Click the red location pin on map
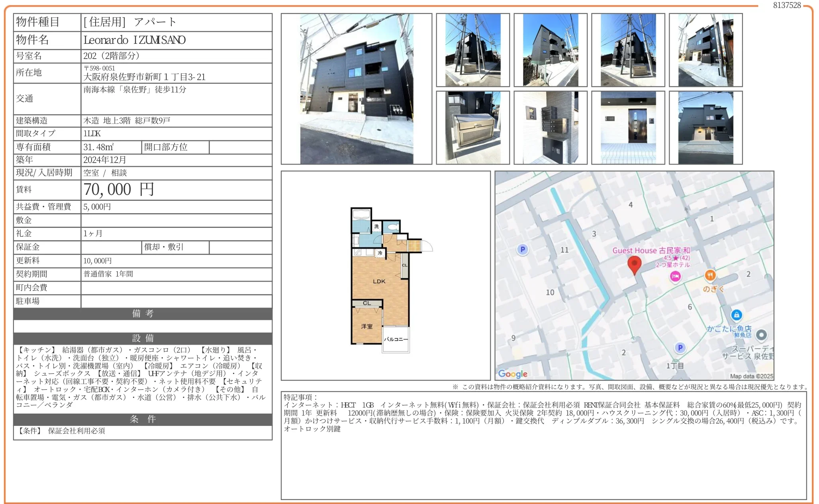Screen dimensions: 819x504 pyautogui.click(x=634, y=264)
